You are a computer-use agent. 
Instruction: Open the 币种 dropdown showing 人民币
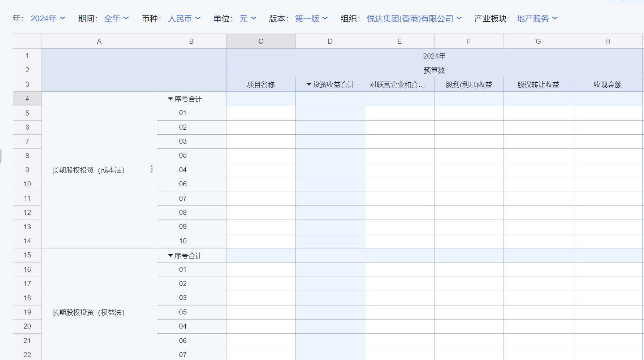(184, 18)
